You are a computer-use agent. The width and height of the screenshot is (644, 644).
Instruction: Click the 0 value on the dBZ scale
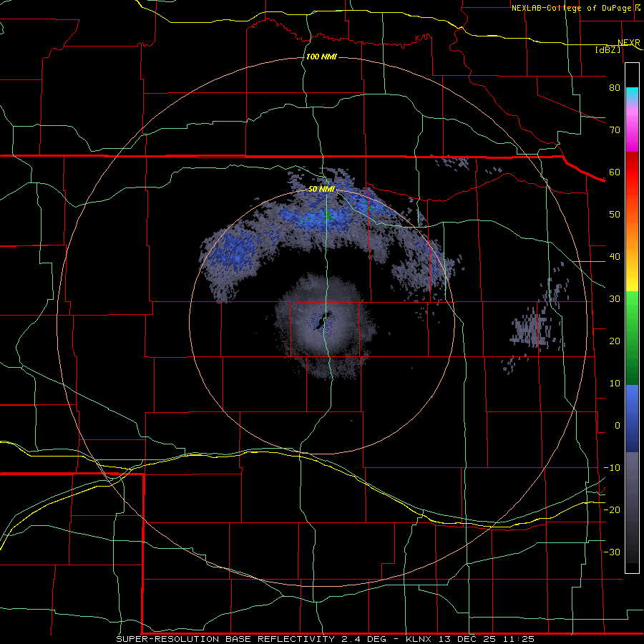[618, 426]
